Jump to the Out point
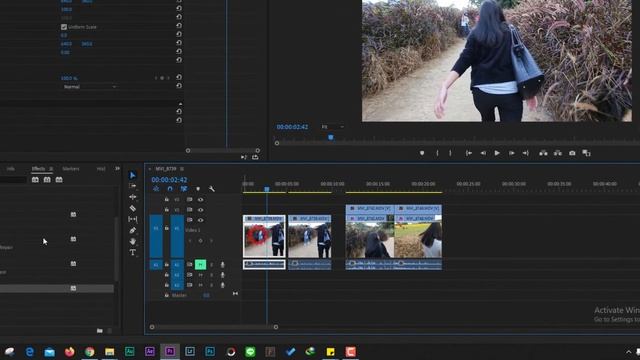 [526, 153]
